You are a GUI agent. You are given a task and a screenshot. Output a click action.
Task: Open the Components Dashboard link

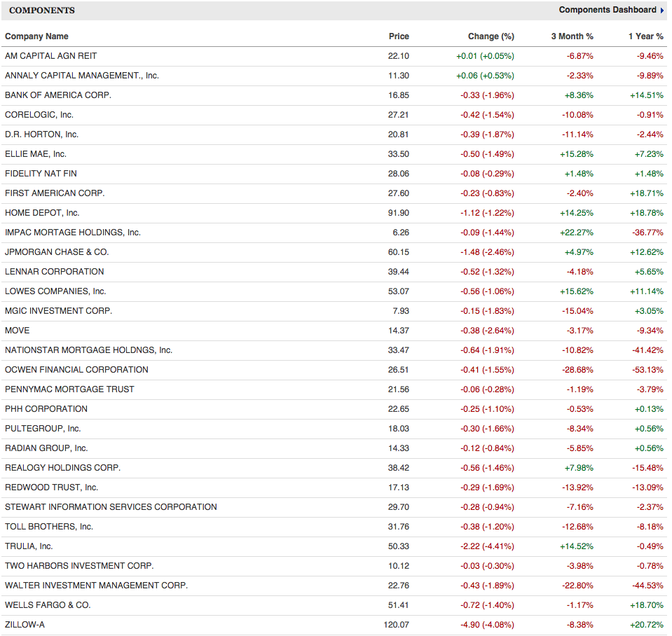pyautogui.click(x=607, y=10)
